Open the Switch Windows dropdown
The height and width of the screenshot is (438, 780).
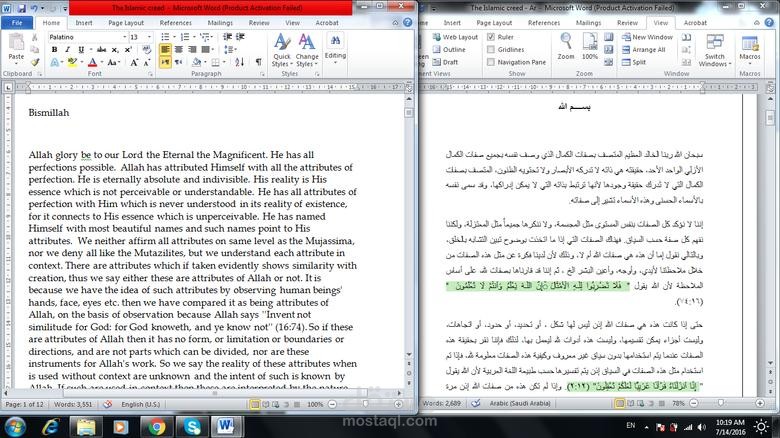pos(715,50)
